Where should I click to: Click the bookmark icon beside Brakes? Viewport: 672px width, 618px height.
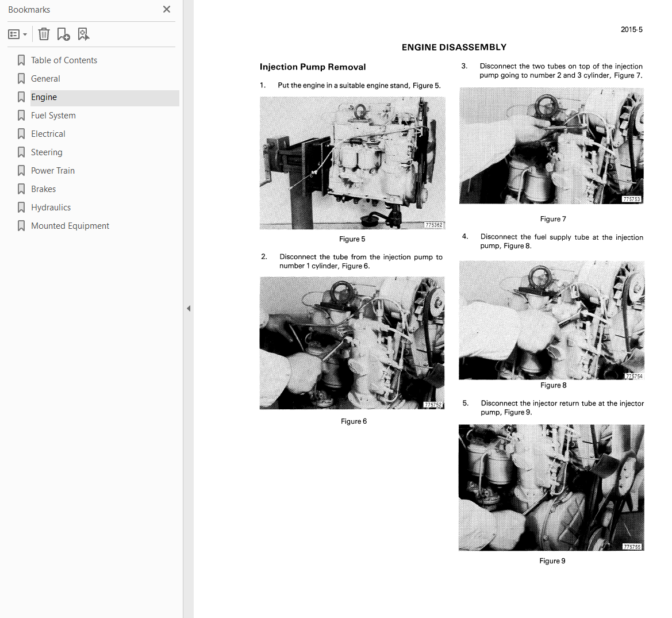coord(21,190)
